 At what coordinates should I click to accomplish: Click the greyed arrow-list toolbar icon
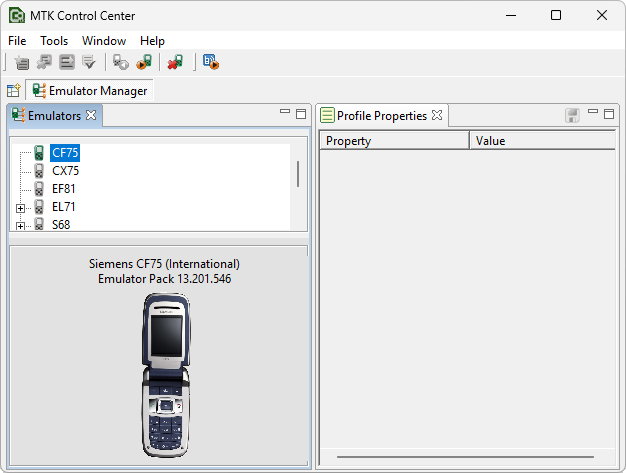[x=67, y=62]
